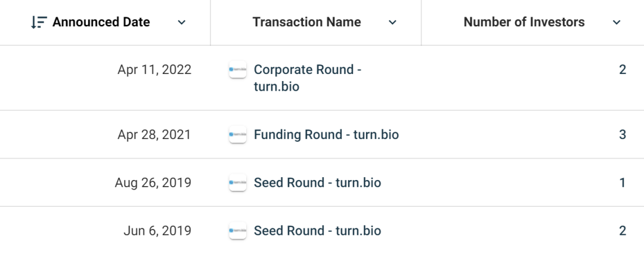Open the Aug 26, 2019 Seed Round link
This screenshot has width=644, height=254.
tap(317, 182)
